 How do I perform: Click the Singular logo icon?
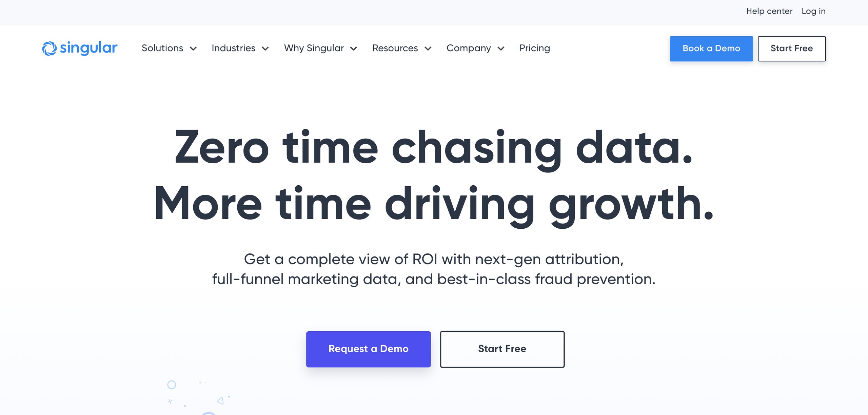[49, 47]
